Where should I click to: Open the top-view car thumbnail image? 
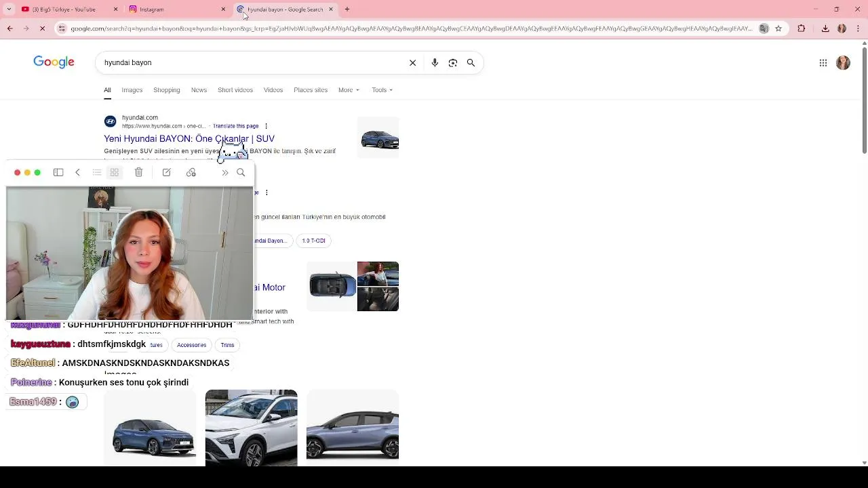point(332,285)
